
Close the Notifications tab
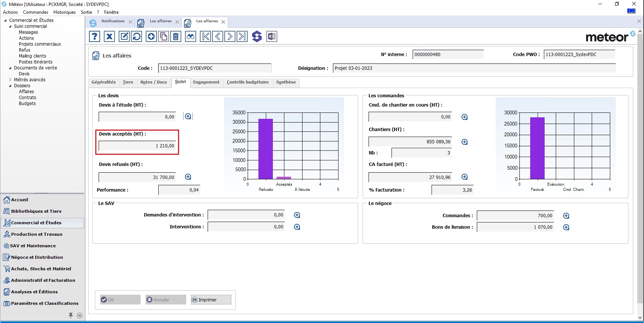(x=131, y=22)
